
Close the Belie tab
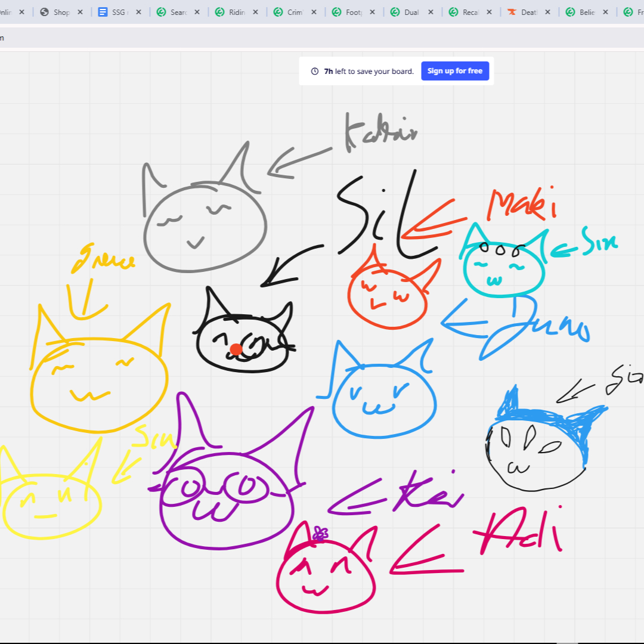(x=606, y=12)
